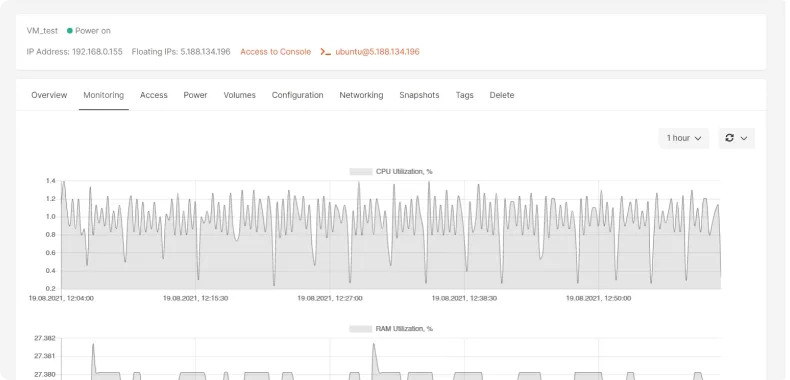Toggle the RAM Utilization legend box
The width and height of the screenshot is (790, 380).
pyautogui.click(x=361, y=329)
